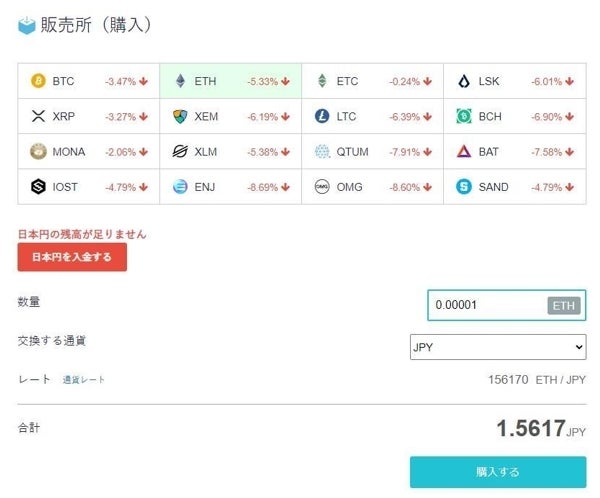The width and height of the screenshot is (600, 498).
Task: Select the LSK Lisk icon
Action: 464,81
